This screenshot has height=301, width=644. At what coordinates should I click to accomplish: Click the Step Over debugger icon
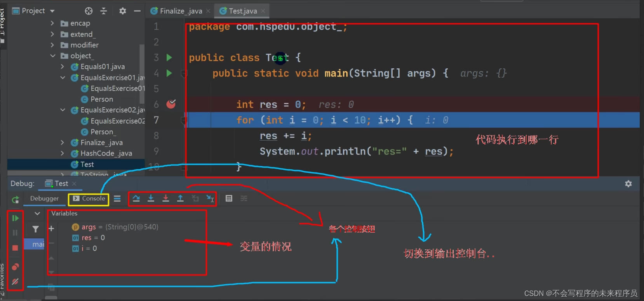tap(136, 198)
